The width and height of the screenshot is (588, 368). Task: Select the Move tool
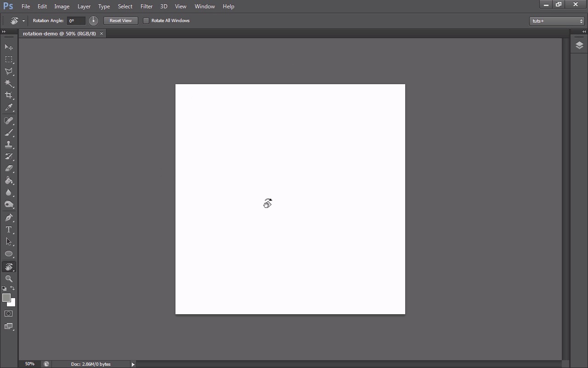pos(9,47)
